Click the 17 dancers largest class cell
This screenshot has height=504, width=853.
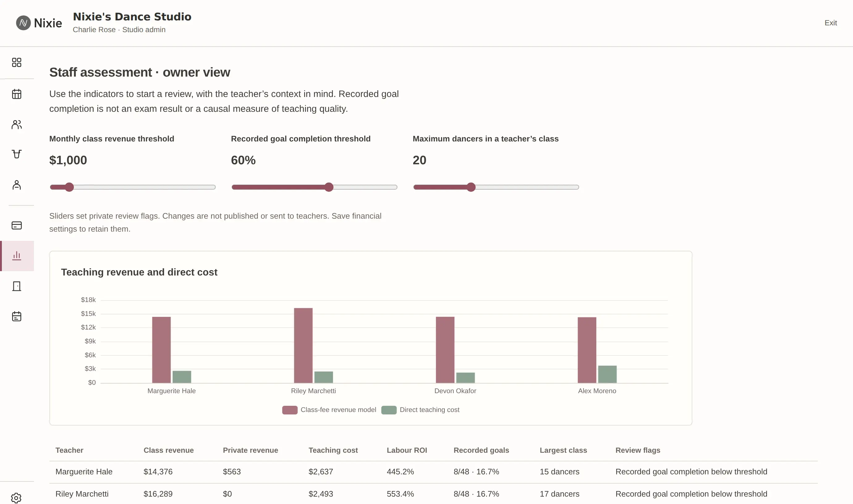(x=559, y=494)
